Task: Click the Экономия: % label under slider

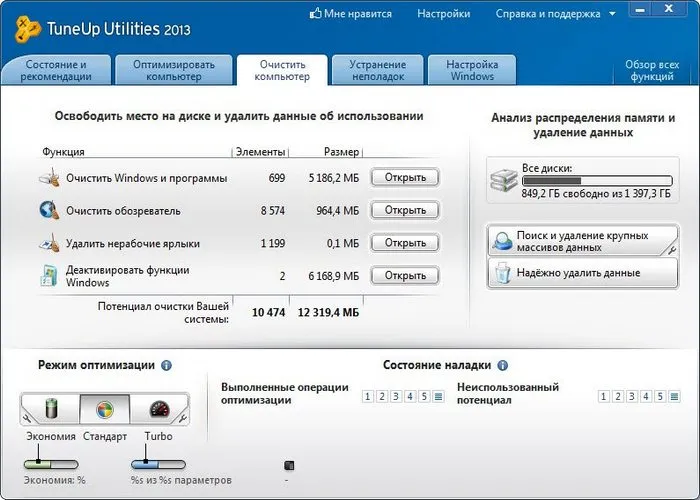Action: [x=54, y=480]
